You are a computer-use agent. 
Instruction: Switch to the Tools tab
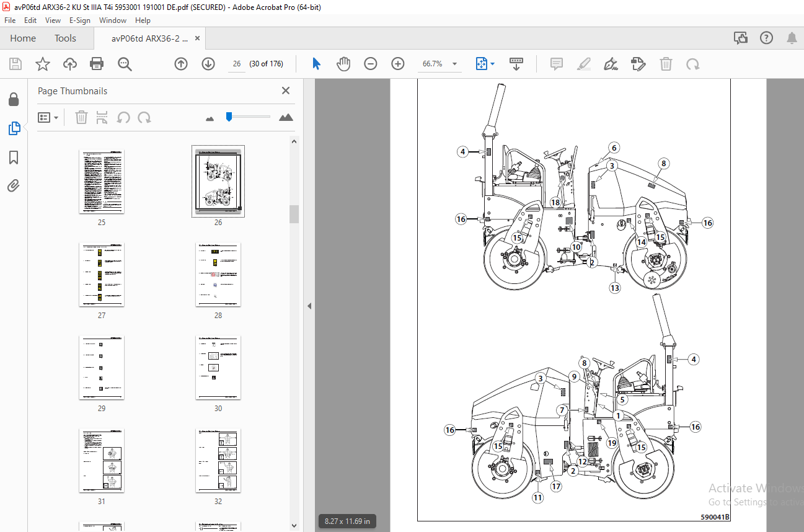click(x=65, y=38)
